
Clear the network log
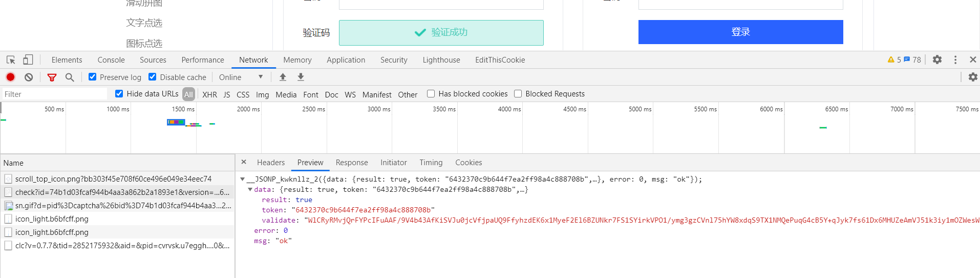tap(29, 77)
